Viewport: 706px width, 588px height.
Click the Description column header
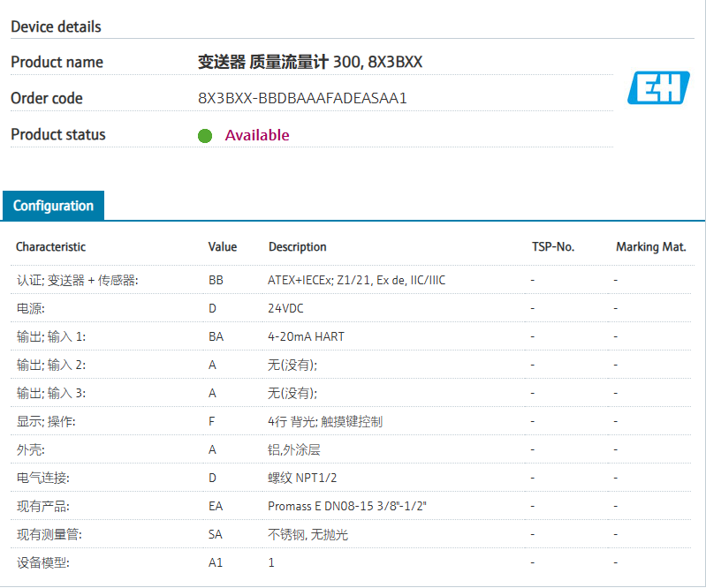(x=297, y=247)
